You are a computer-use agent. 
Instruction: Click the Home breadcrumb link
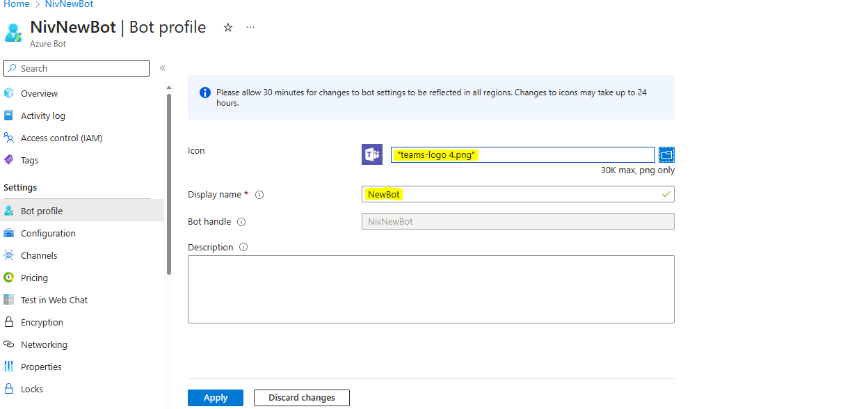[17, 4]
